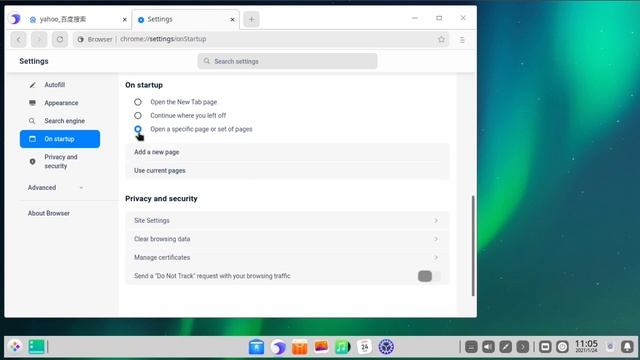Bookmark this page with the star icon
The width and height of the screenshot is (640, 360).
click(441, 40)
